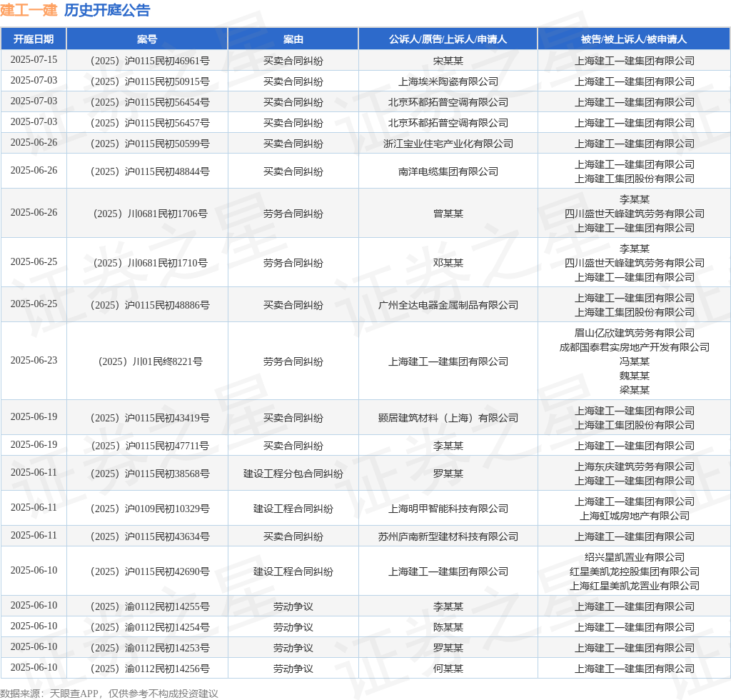This screenshot has height=700, width=731.
Task: Select plaintiff 邓某某
Action: [448, 263]
